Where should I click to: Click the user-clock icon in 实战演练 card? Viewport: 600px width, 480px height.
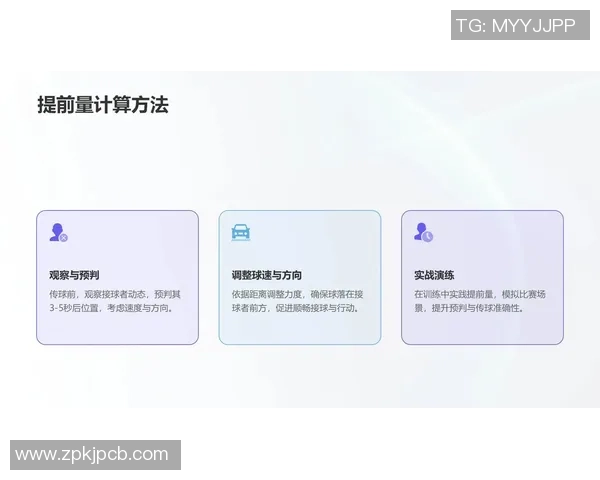(x=423, y=232)
